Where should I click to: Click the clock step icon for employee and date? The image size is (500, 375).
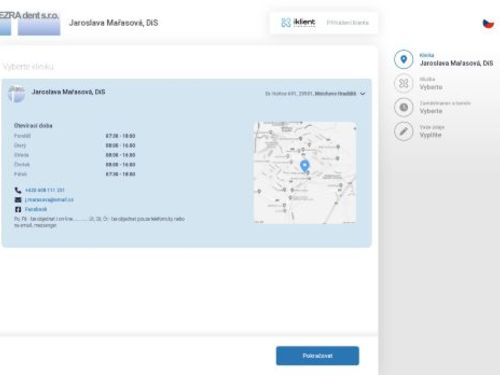[x=403, y=107]
